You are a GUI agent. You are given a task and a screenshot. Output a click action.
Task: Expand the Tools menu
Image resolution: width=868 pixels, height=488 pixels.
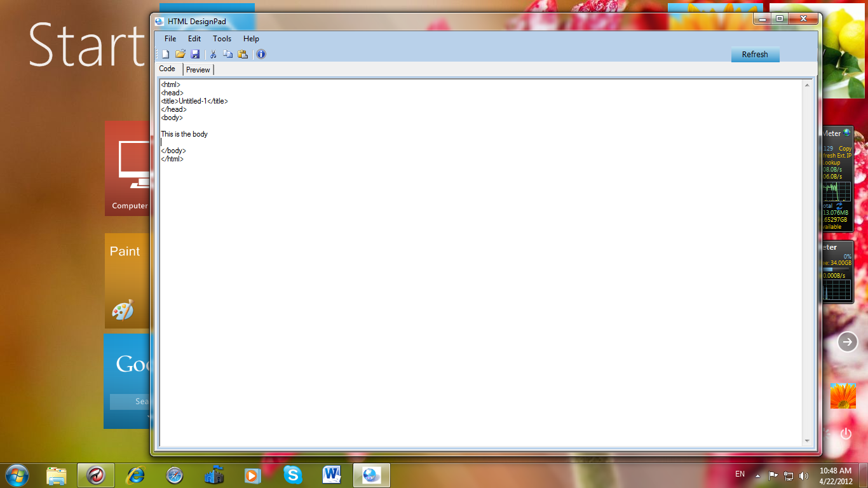[222, 39]
